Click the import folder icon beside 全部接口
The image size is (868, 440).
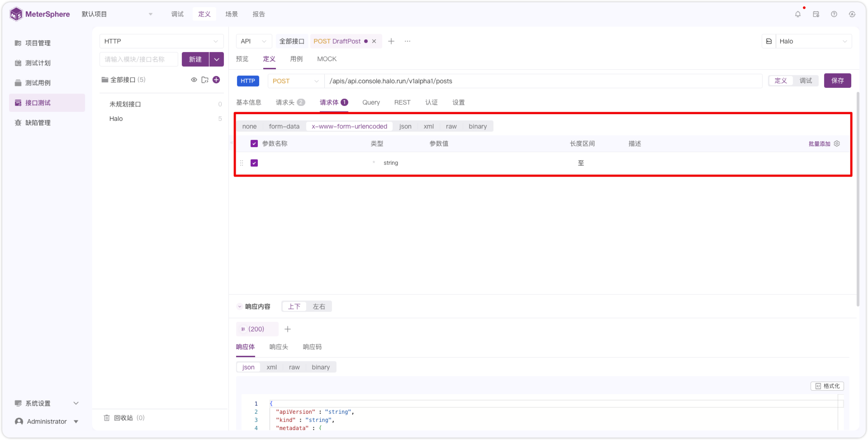[x=205, y=80]
